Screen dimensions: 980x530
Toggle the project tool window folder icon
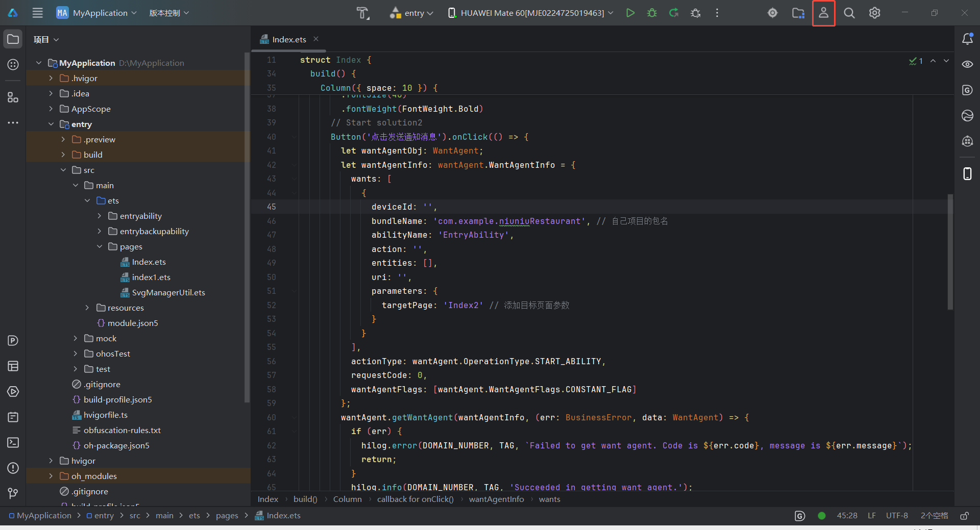(13, 39)
